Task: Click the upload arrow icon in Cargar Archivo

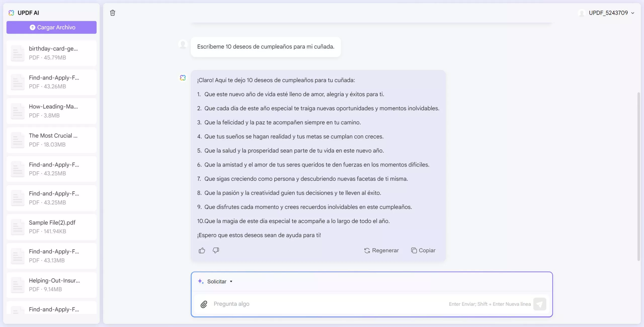Action: (32, 27)
